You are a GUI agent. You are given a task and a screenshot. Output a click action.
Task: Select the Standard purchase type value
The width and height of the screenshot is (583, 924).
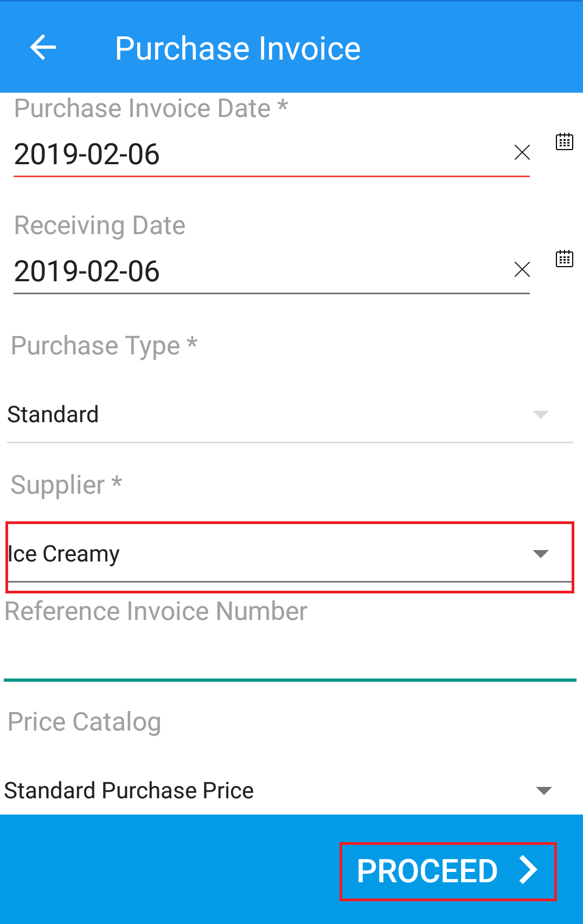(290, 415)
